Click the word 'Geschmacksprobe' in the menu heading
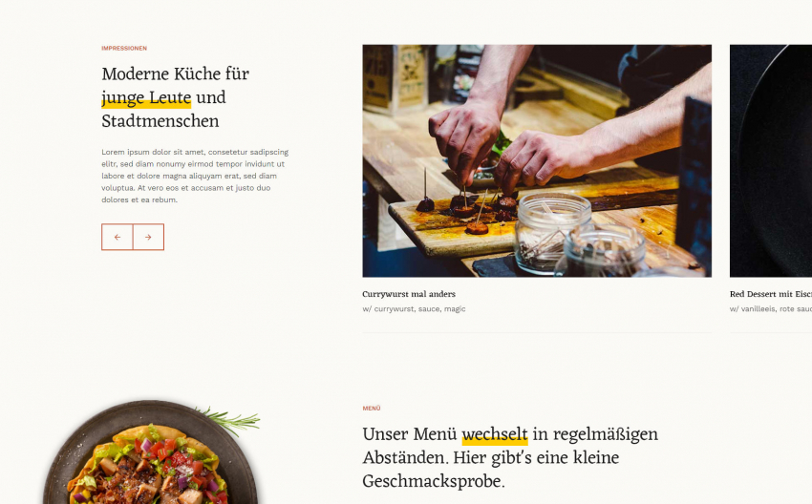The image size is (812, 504). 434,481
